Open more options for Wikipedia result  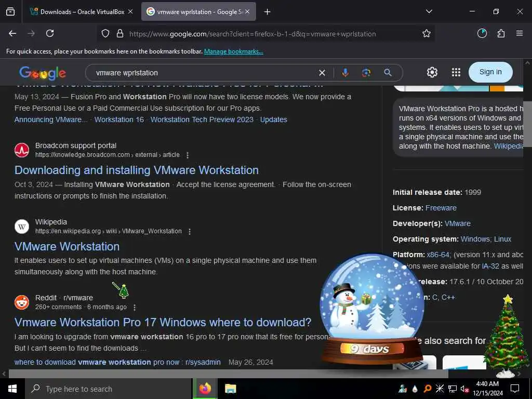click(x=190, y=231)
